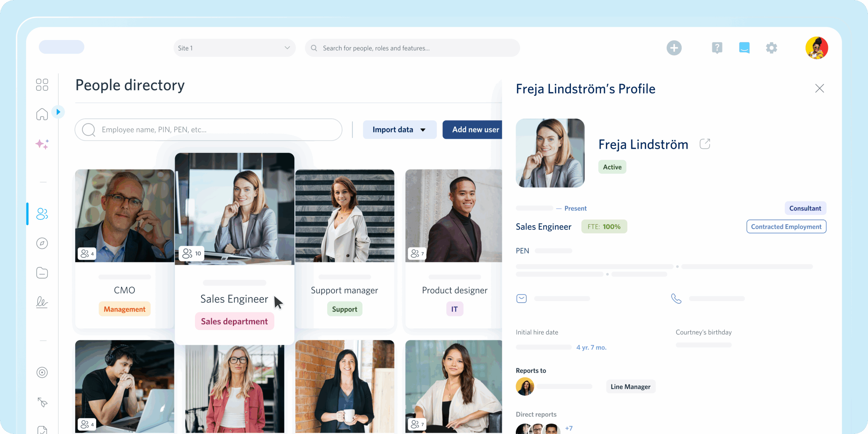Viewport: 868px width, 434px height.
Task: Click the Line Manager tag
Action: coord(631,387)
